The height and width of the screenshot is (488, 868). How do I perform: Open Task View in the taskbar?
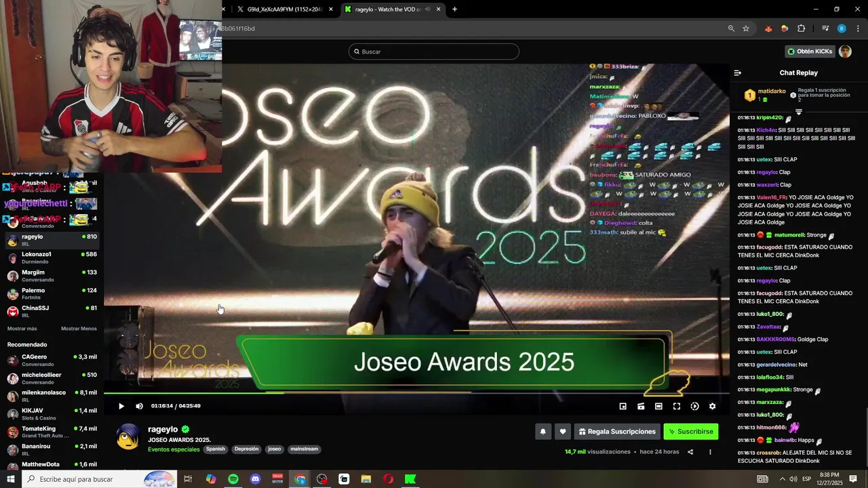pos(188,479)
